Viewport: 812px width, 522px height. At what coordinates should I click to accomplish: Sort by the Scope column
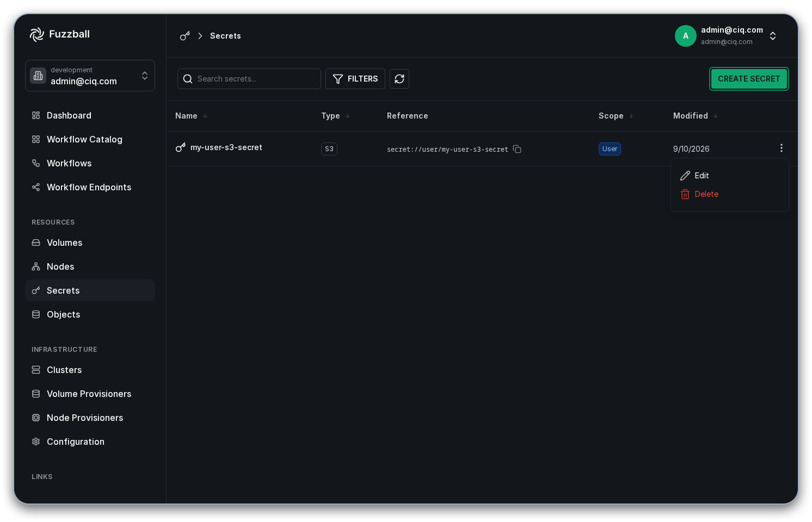tap(616, 116)
